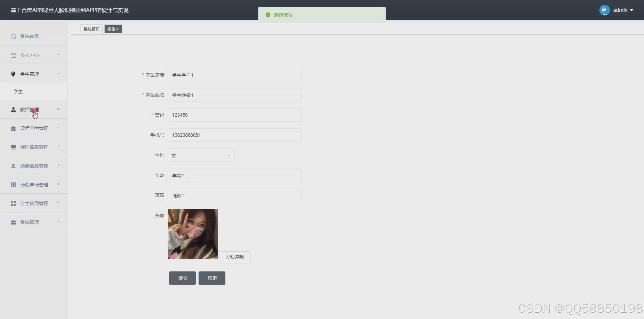Click the 学生学号 input field

pyautogui.click(x=234, y=75)
